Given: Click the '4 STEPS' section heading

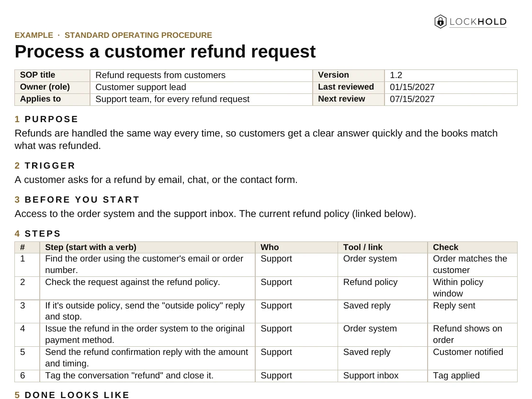Looking at the screenshot, I should [38, 234].
